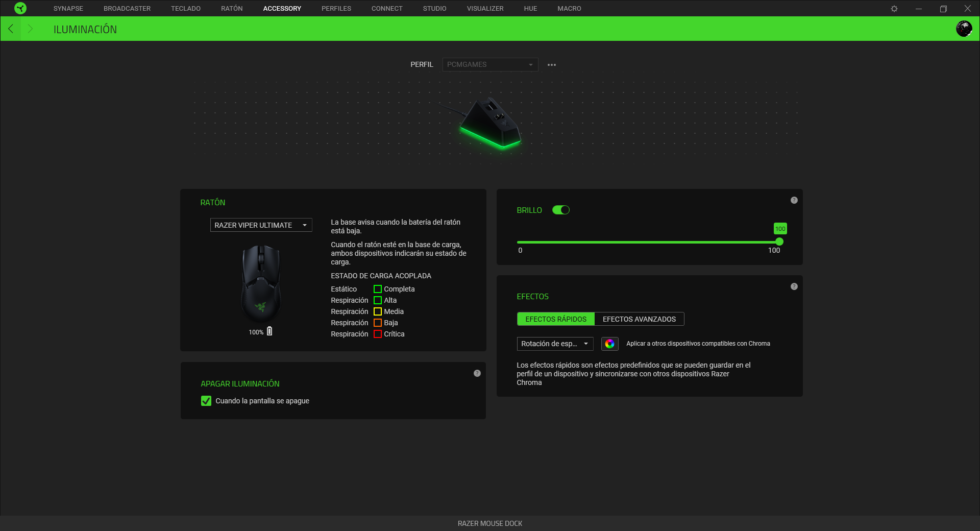Uncheck Cuando la pantalla se apague
This screenshot has width=980, height=531.
tap(206, 401)
